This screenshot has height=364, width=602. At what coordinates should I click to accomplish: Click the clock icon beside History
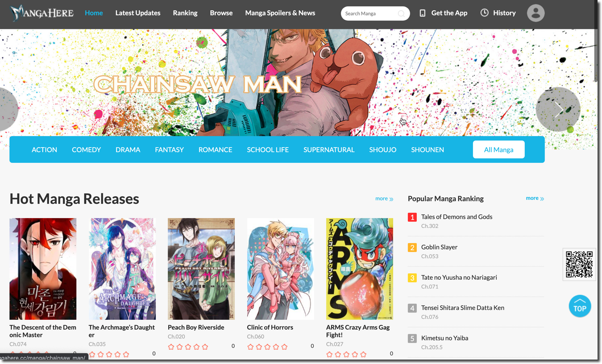coord(484,13)
